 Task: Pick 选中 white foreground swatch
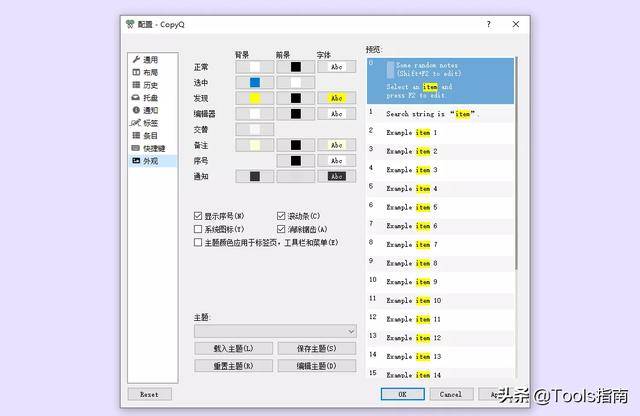296,82
